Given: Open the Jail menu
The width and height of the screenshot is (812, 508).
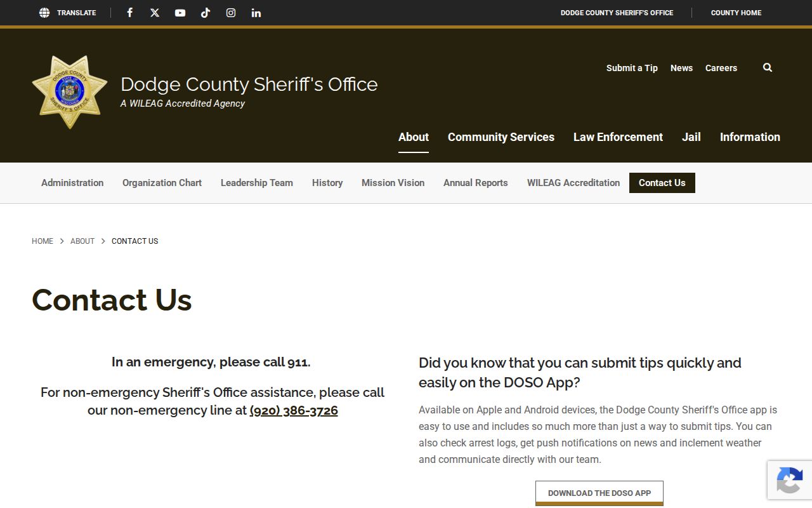Looking at the screenshot, I should pyautogui.click(x=691, y=137).
